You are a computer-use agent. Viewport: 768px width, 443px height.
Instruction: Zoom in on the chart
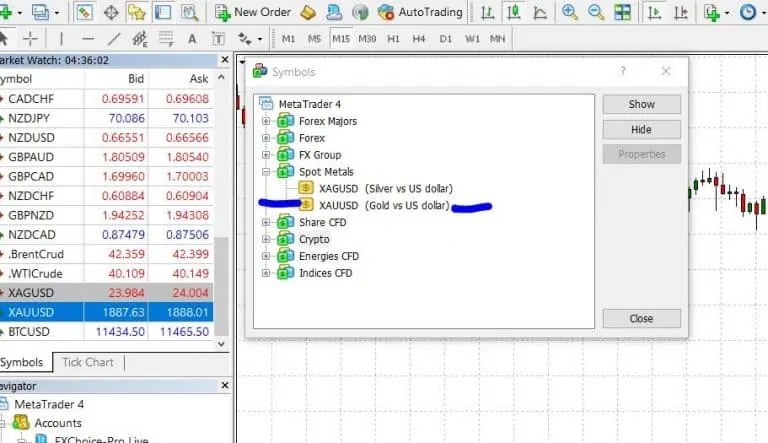click(x=569, y=12)
